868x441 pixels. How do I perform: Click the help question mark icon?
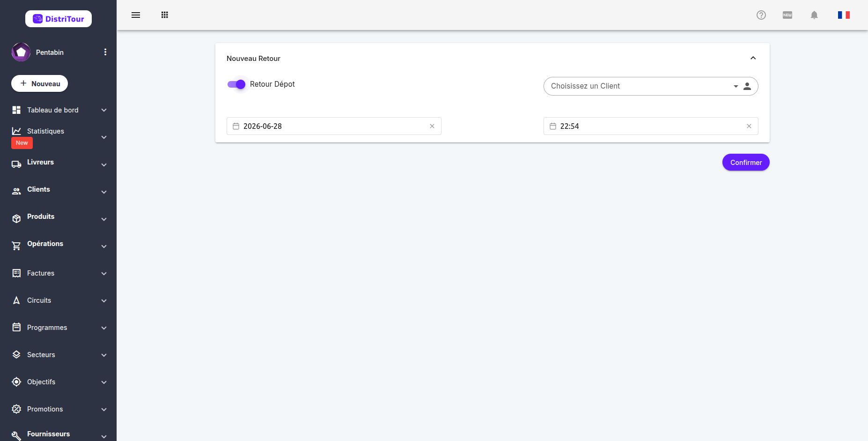click(x=761, y=15)
